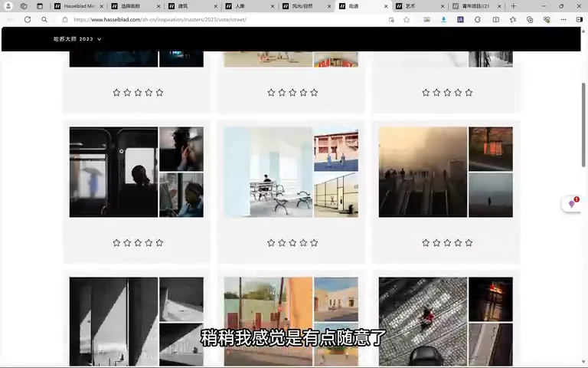
Task: Close the current 街道 tab
Action: 386,6
